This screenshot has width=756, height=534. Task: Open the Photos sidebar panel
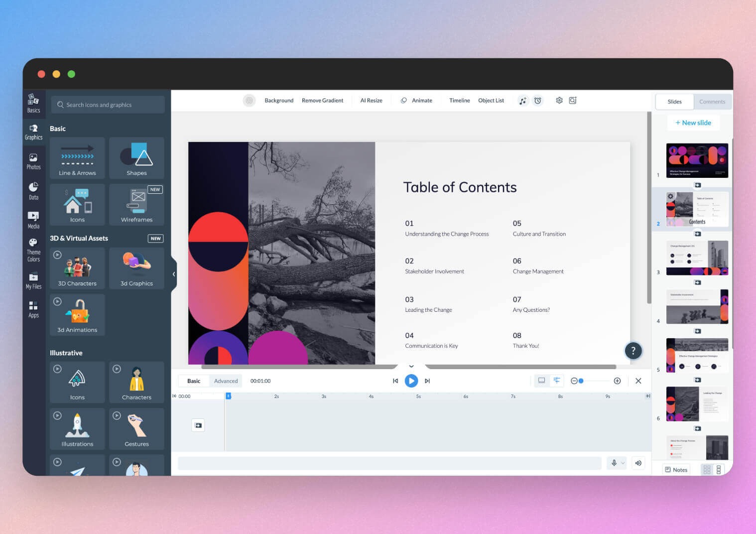coord(33,161)
